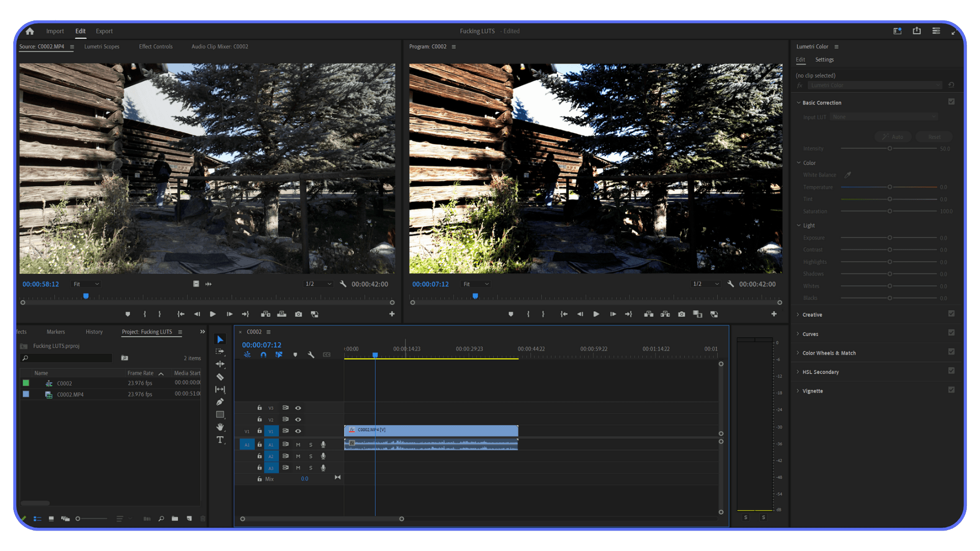Click the Auto button in Lumetri Color
Viewport: 980px width, 551px height.
pos(893,137)
